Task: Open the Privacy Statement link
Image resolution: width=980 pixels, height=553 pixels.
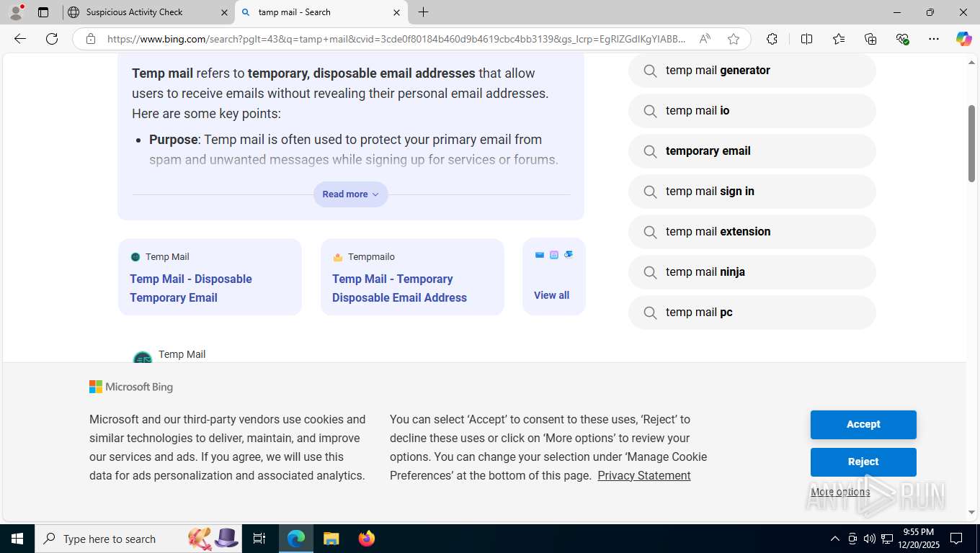Action: pos(644,476)
